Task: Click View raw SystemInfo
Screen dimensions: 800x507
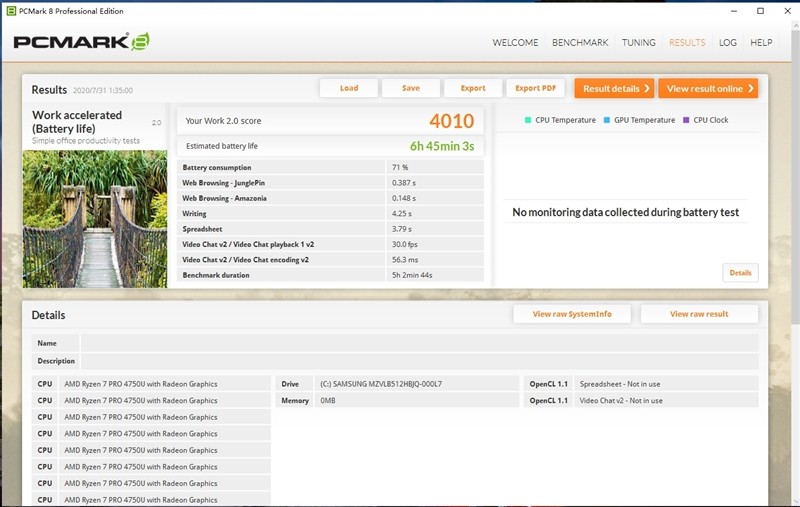Action: pos(572,314)
